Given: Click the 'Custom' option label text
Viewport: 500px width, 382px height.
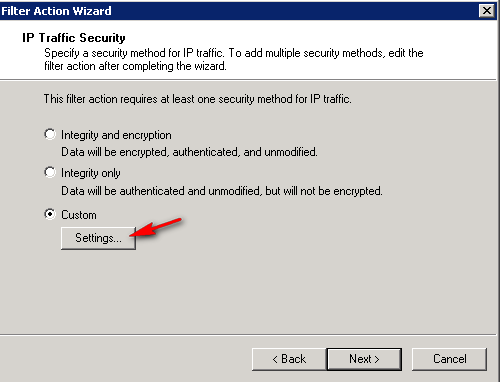Looking at the screenshot, I should 79,215.
